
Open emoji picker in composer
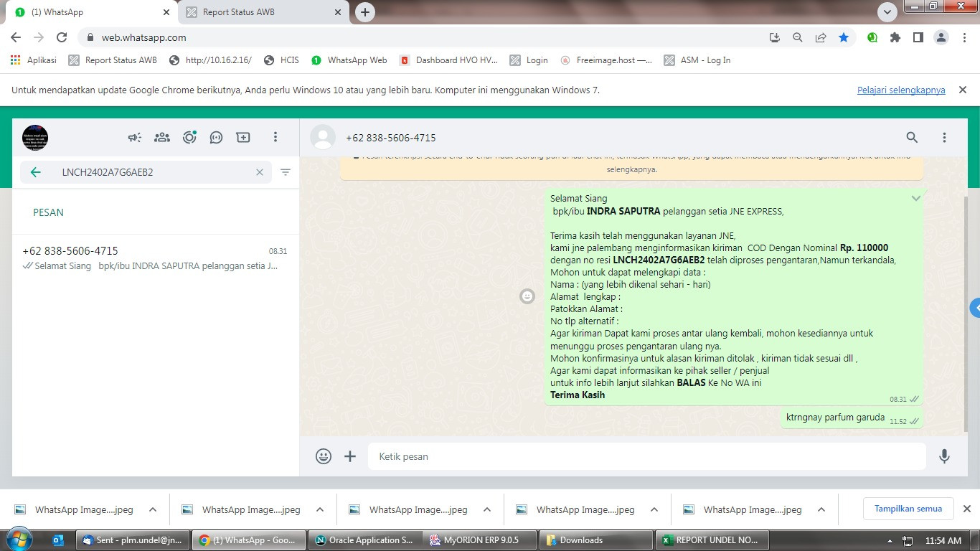point(324,456)
